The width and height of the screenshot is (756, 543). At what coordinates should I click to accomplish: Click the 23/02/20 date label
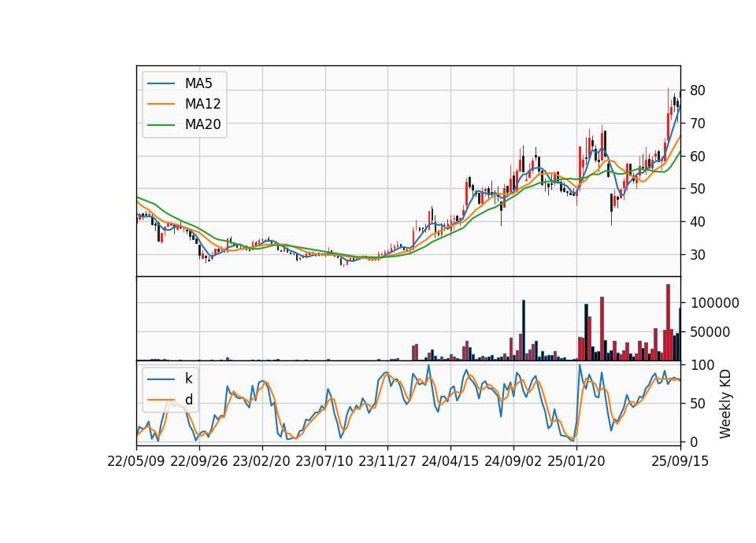261,462
